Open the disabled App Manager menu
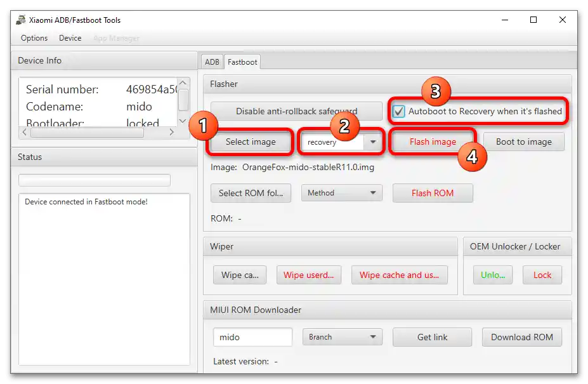Screen dimensions: 588x384 coord(116,38)
